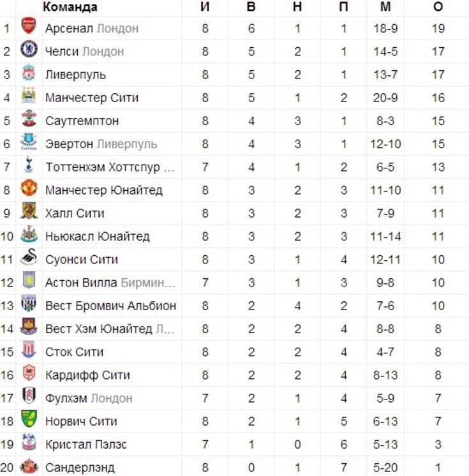Click the Sunderland club crest icon

pos(29,466)
